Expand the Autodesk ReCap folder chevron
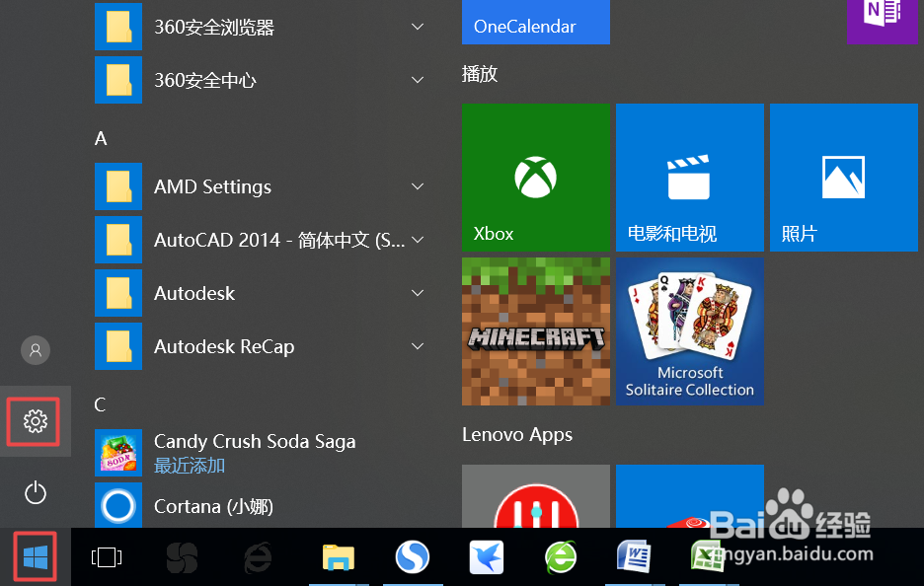This screenshot has height=586, width=924. tap(418, 346)
